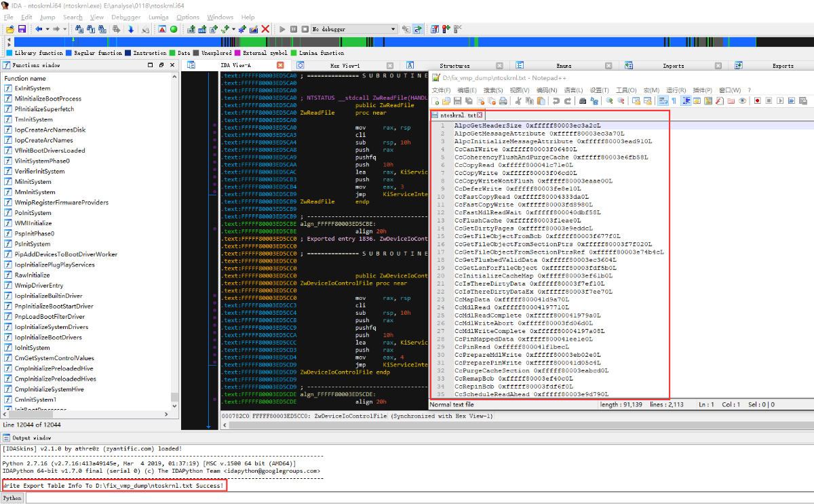Open the 文件(F) menu in Notepad++

coord(442,90)
